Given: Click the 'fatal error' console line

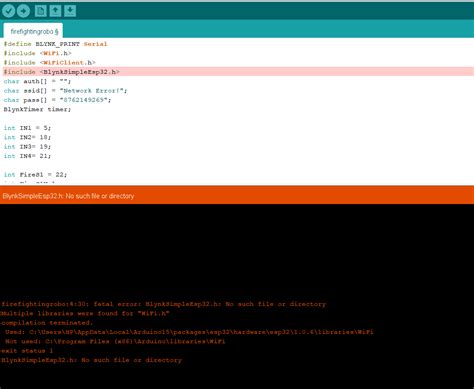Looking at the screenshot, I should pyautogui.click(x=163, y=304).
